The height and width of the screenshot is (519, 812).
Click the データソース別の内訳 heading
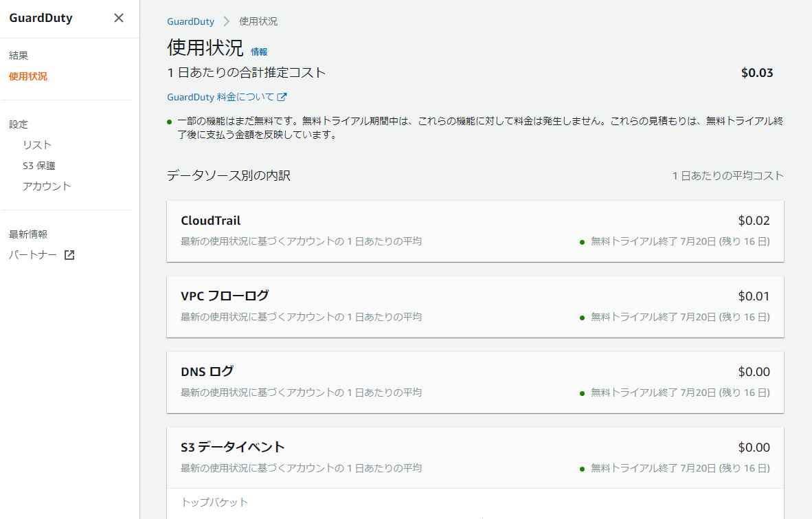point(229,175)
